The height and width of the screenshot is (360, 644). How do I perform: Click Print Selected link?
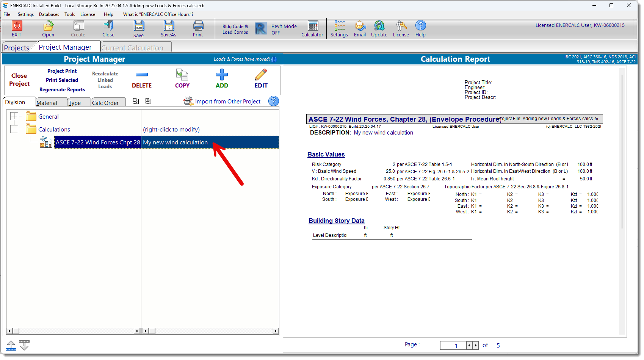[62, 80]
